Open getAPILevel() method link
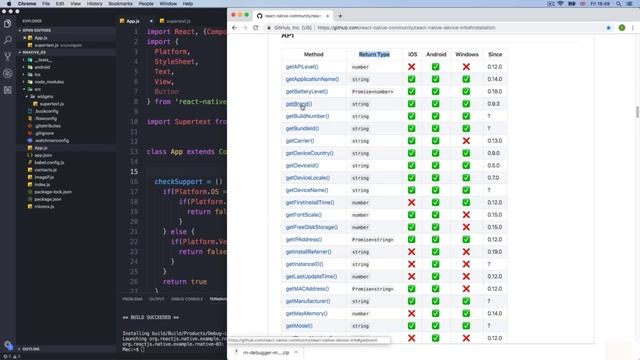Screen dimensions: 640x360 point(302,67)
